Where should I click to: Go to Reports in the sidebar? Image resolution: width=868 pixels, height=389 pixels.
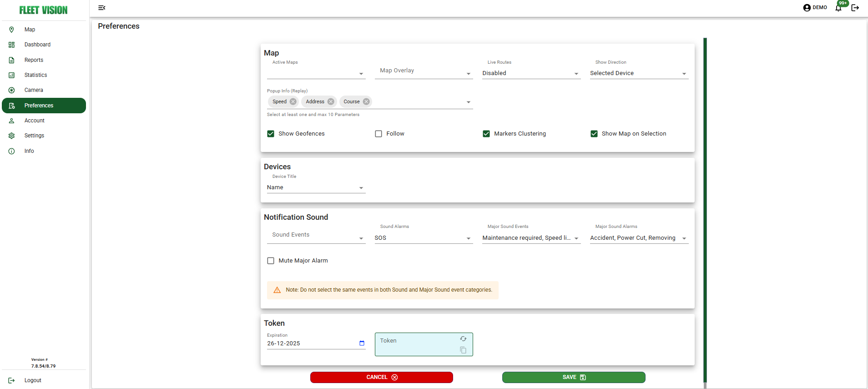click(34, 60)
